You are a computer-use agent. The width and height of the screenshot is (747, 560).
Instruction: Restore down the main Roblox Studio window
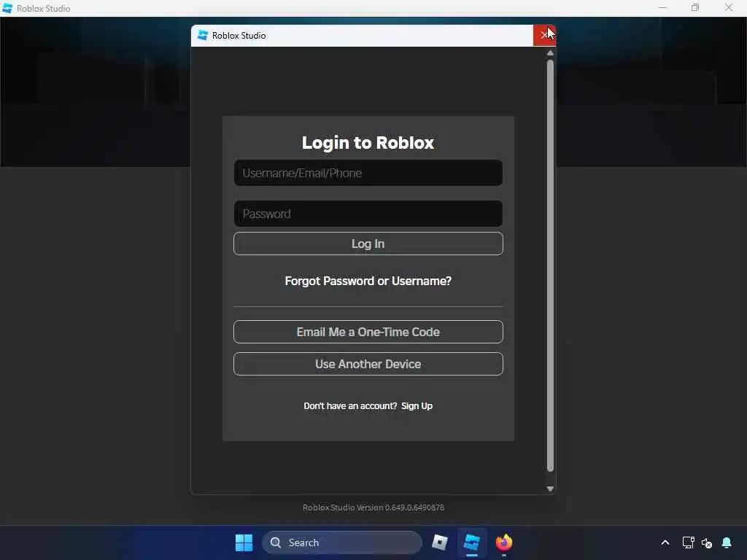(x=695, y=7)
